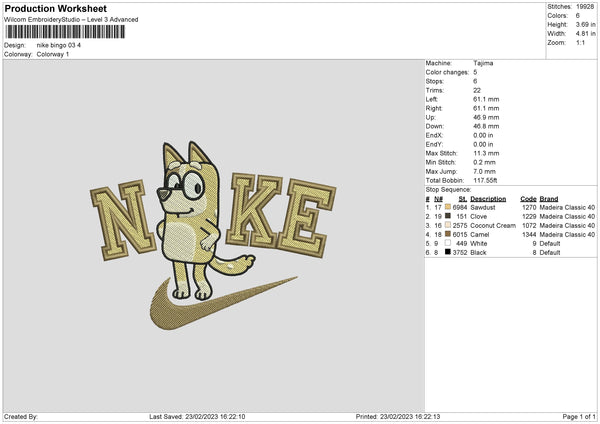This screenshot has height=424, width=600.
Task: Click the 'Last Saved: 23/02/2023 16:22:10' text
Action: pos(197,417)
